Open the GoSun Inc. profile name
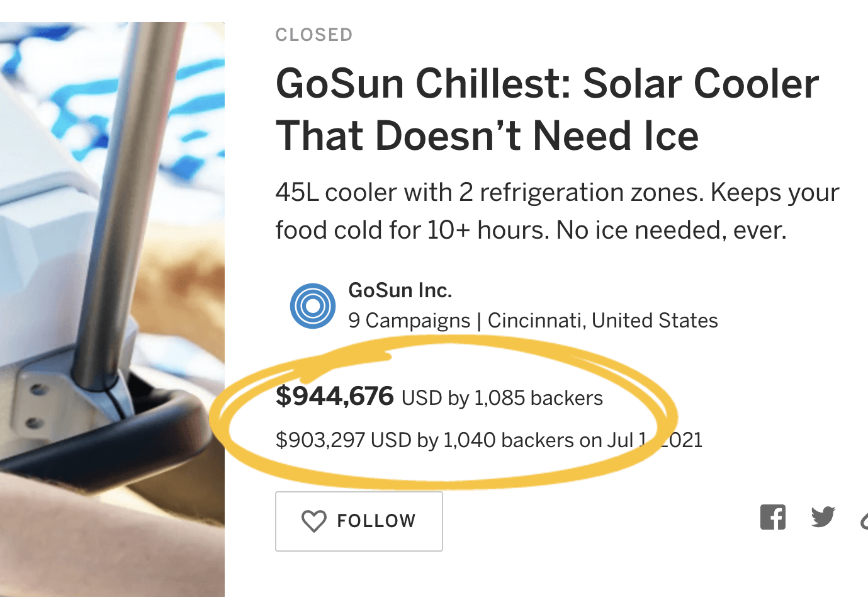This screenshot has height=597, width=868. (x=400, y=290)
